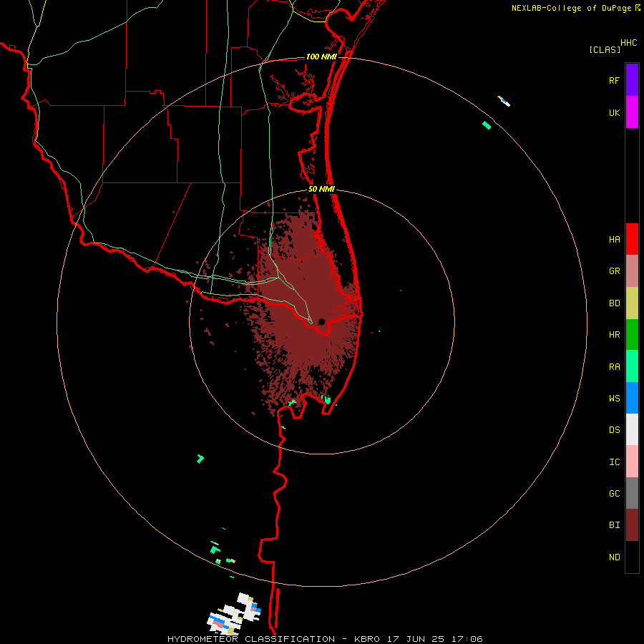Pick the RA light green legend swatch

tap(632, 366)
